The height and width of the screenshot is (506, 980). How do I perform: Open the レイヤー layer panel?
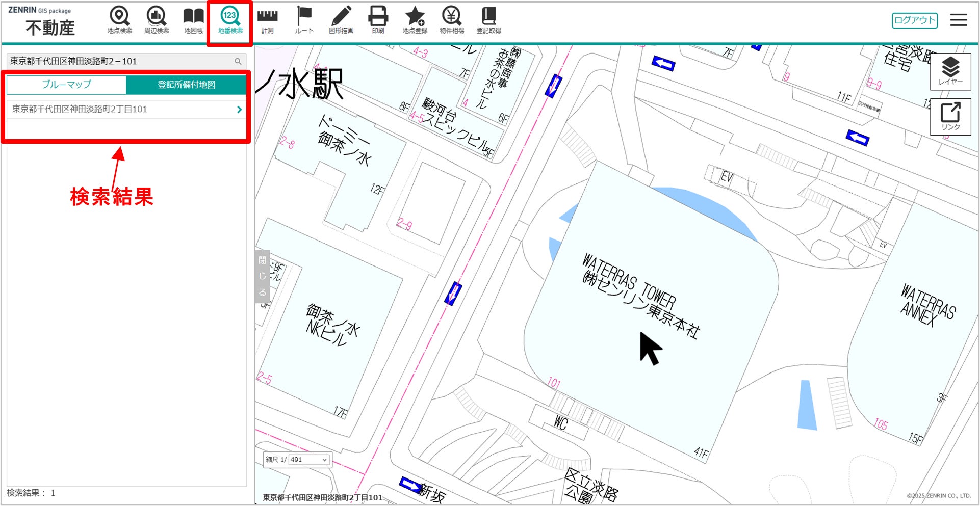click(950, 71)
